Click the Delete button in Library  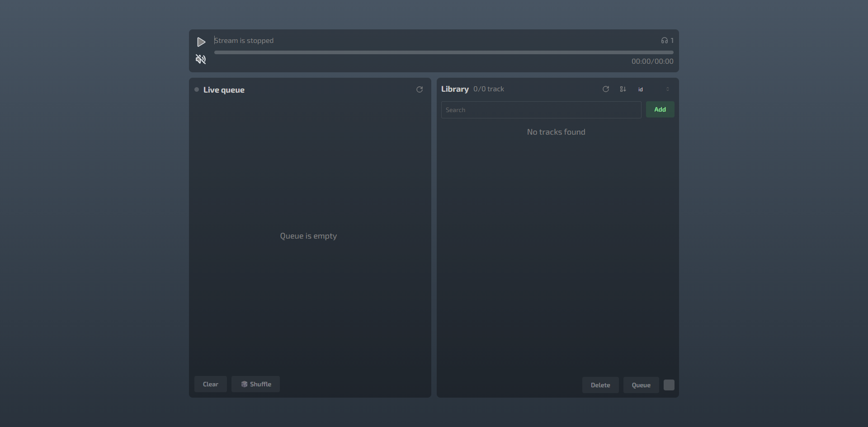(600, 385)
